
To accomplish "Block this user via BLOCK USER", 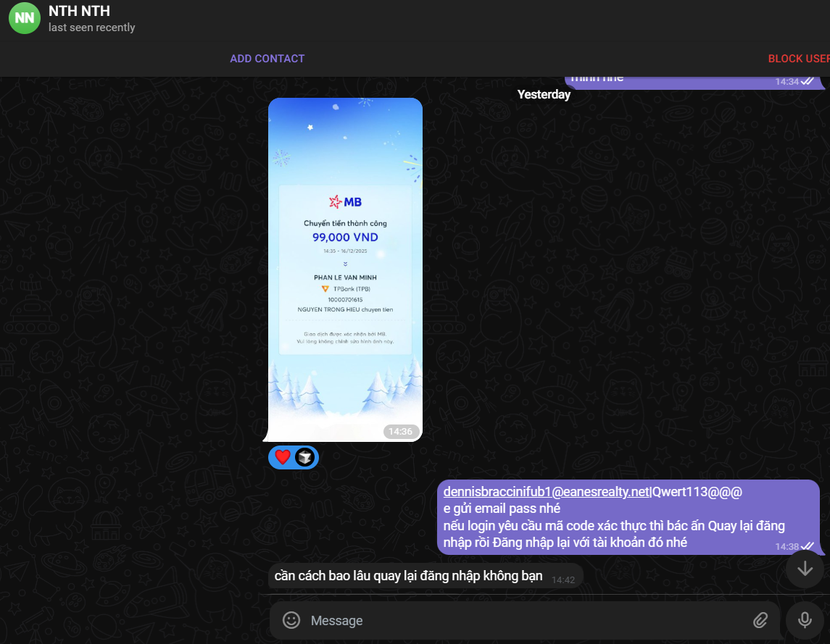I will pyautogui.click(x=799, y=59).
